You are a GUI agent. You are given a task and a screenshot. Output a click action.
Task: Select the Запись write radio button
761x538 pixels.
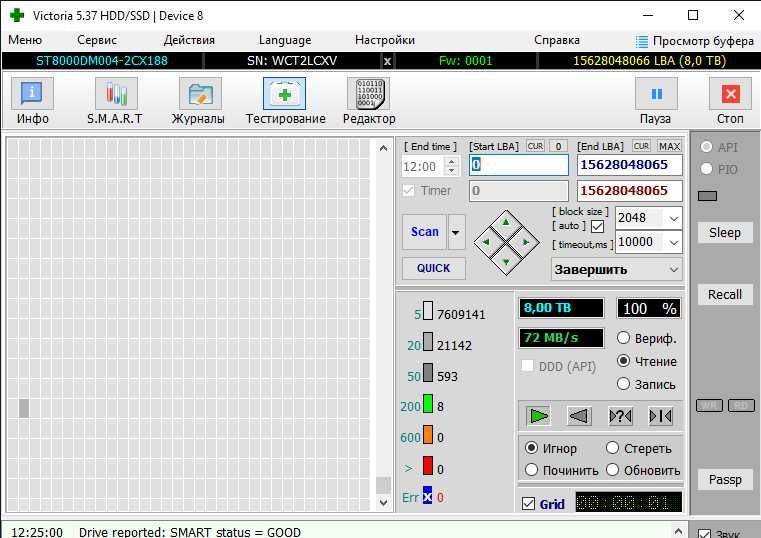click(623, 384)
